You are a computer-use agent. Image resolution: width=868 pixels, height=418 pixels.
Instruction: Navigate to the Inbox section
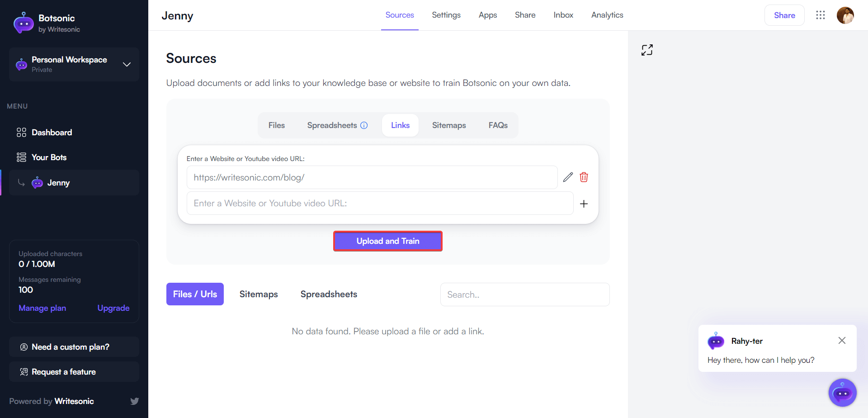(563, 15)
